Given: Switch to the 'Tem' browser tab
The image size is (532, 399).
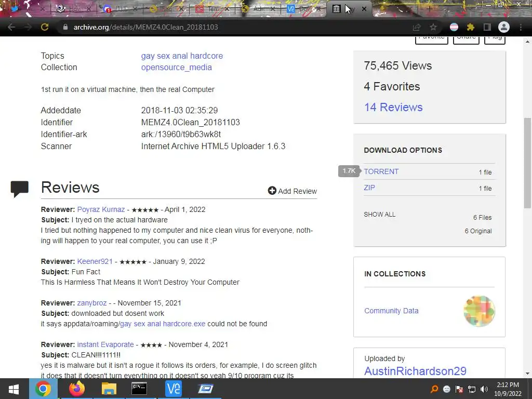Looking at the screenshot, I should [x=212, y=9].
